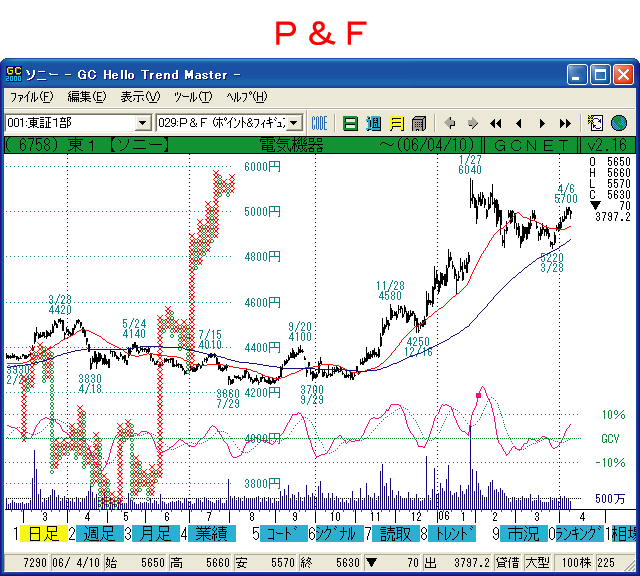
Task: Switch to daily chart with green 日 icon
Action: click(350, 123)
